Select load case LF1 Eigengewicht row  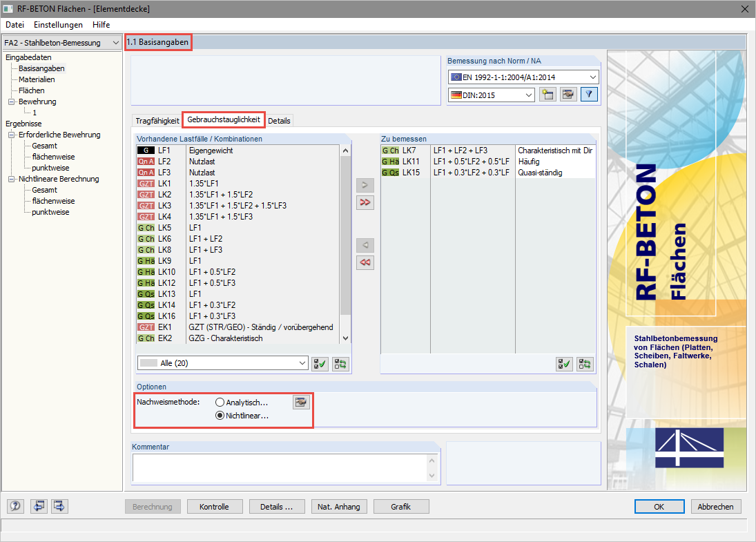[x=238, y=151]
